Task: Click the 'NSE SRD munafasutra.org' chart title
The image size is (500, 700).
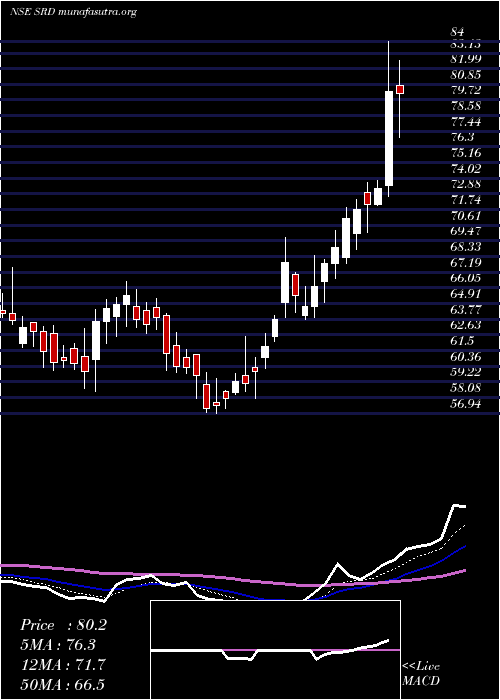Action: [73, 12]
